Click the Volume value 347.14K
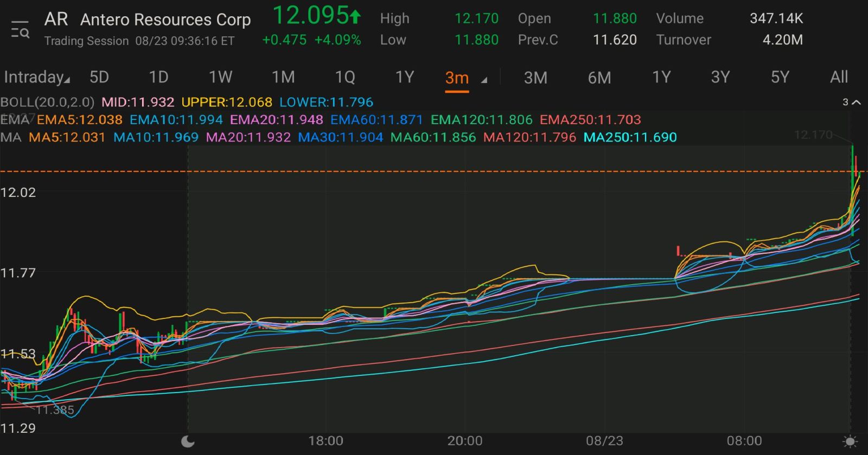The height and width of the screenshot is (455, 868). coord(776,18)
